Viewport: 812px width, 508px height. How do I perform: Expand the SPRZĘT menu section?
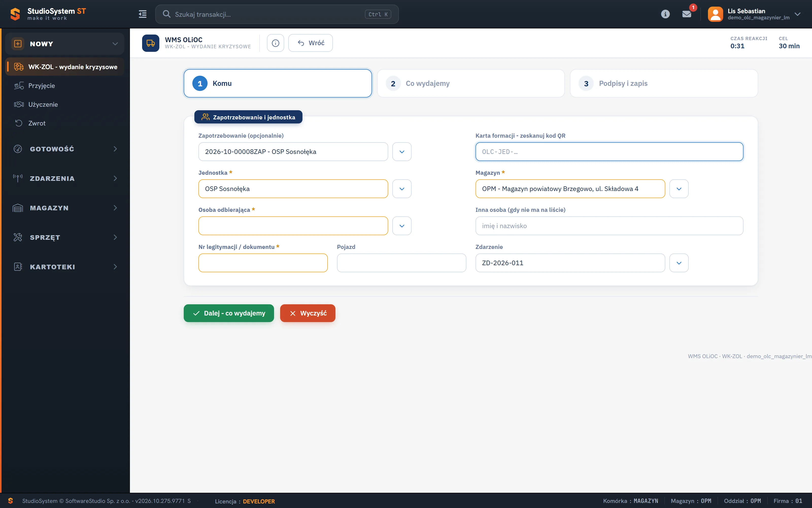[115, 237]
